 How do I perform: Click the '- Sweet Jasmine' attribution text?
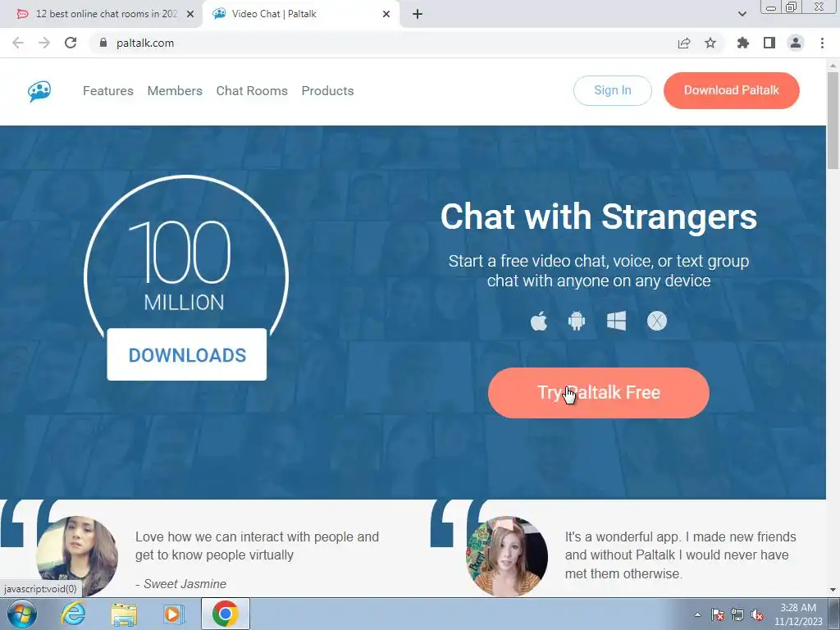[x=181, y=584]
